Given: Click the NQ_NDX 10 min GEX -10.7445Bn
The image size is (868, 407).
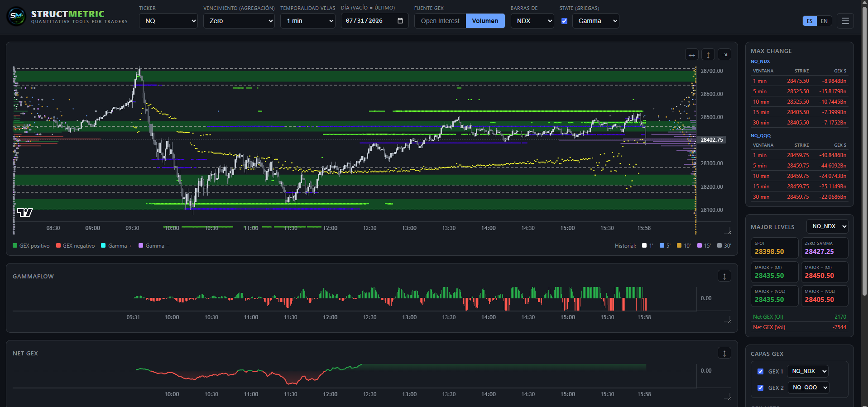Looking at the screenshot, I should (833, 102).
